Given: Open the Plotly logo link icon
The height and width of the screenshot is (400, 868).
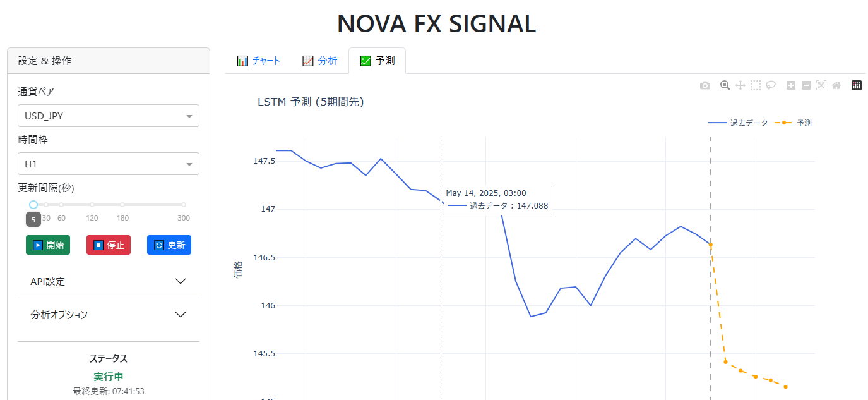Looking at the screenshot, I should (x=857, y=85).
